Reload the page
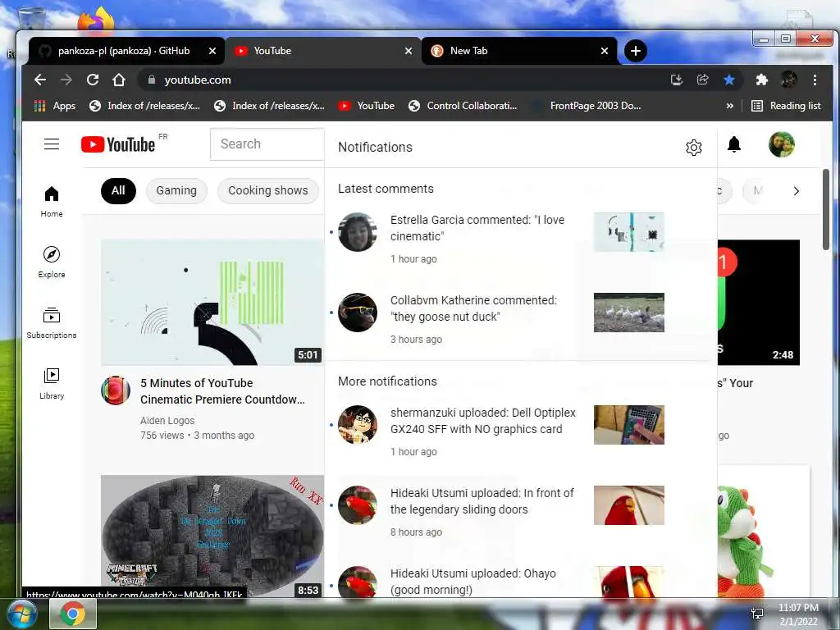 coord(93,80)
